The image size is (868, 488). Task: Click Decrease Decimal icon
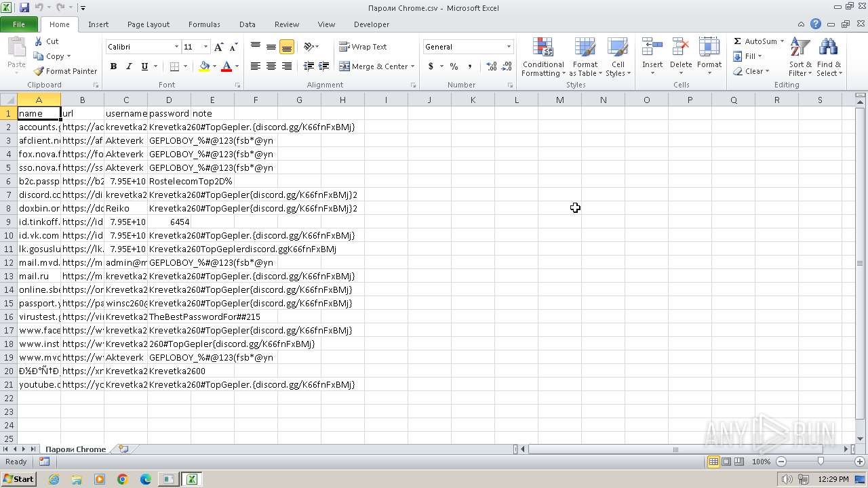pos(507,66)
